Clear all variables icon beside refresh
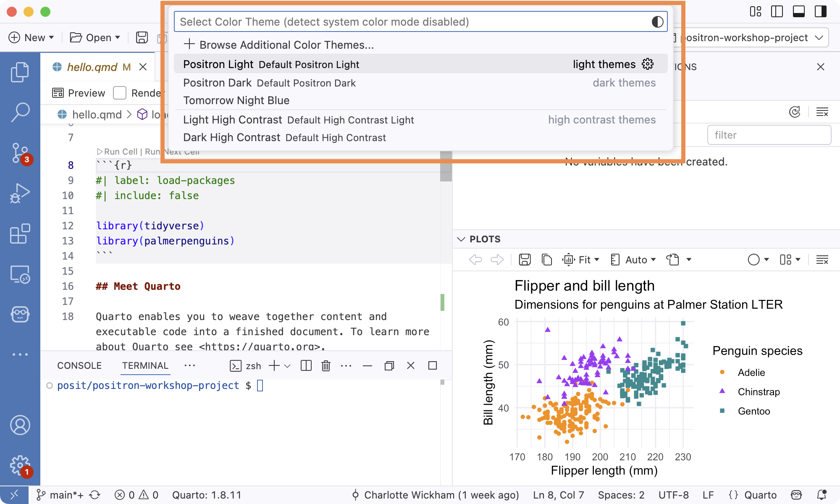This screenshot has height=504, width=840. 822,112
